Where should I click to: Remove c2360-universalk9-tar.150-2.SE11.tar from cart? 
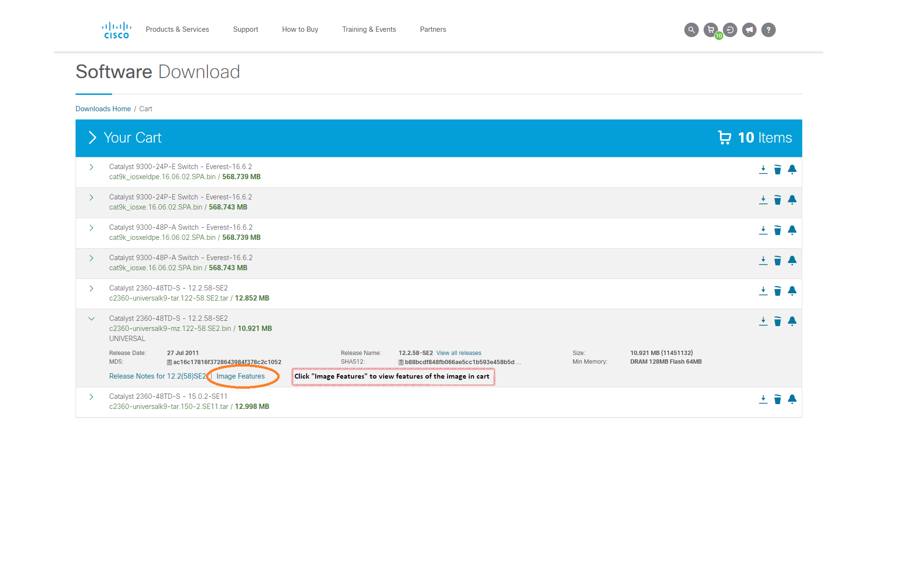(778, 399)
